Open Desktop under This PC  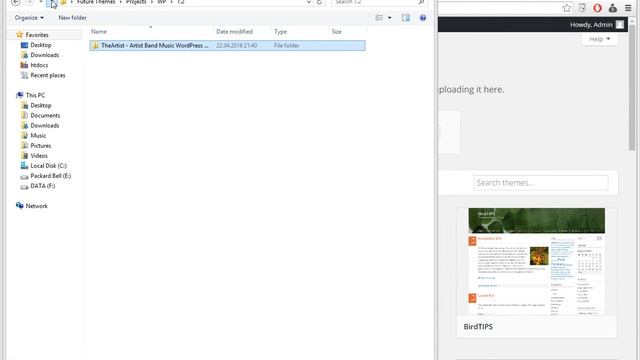point(41,106)
